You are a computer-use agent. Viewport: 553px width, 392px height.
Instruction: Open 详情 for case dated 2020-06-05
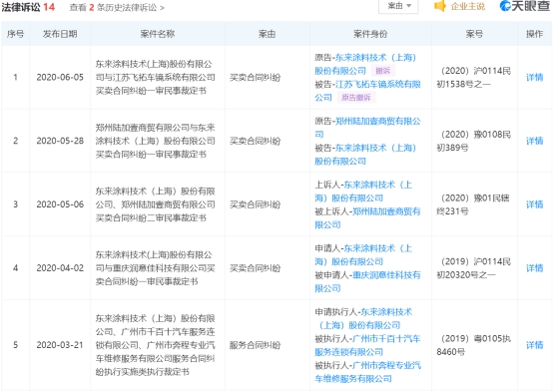[x=534, y=77]
